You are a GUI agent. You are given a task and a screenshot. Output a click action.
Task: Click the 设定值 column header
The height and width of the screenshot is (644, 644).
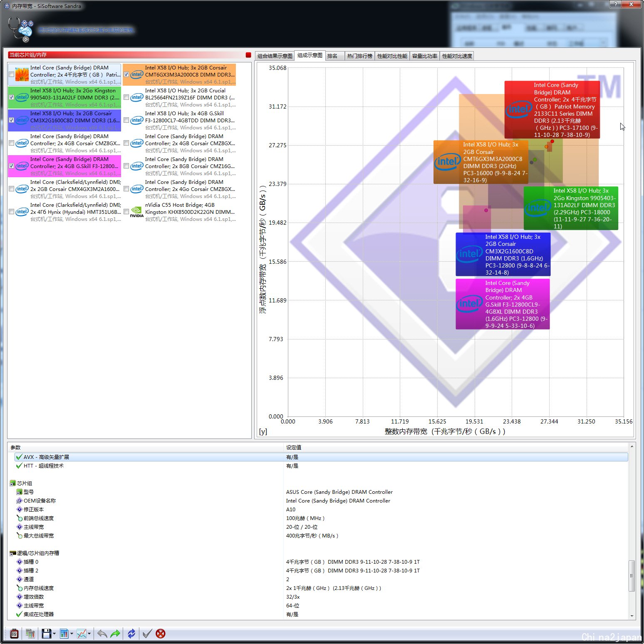point(456,447)
